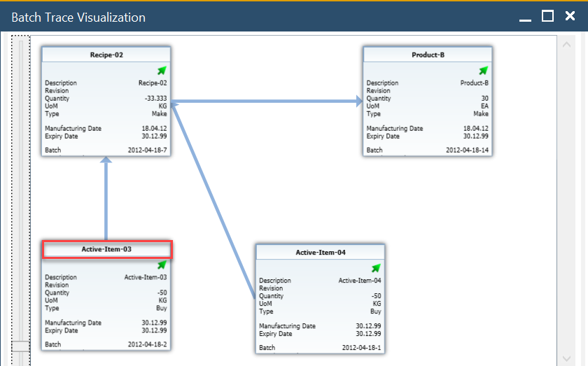
Task: Close the Batch Trace Visualization window
Action: [570, 16]
